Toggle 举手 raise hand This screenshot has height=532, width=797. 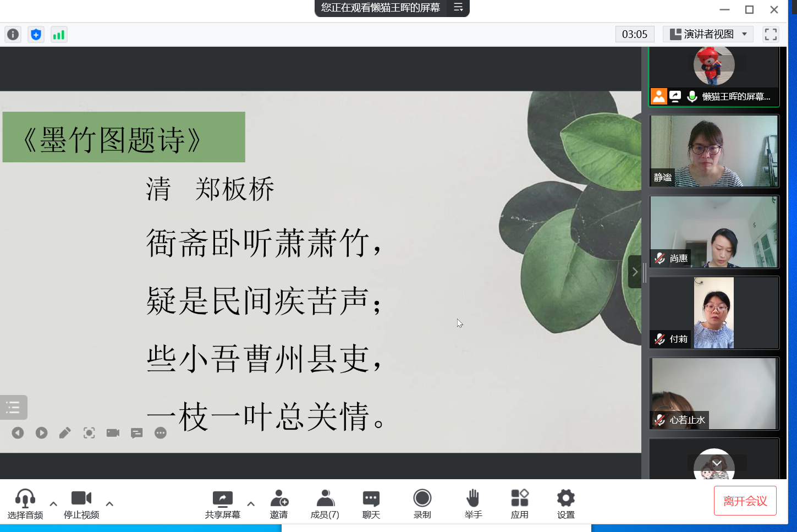pos(473,504)
